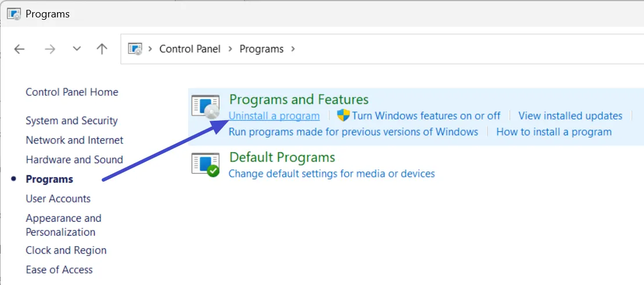
Task: Open Turn Windows features on or off
Action: tap(426, 116)
